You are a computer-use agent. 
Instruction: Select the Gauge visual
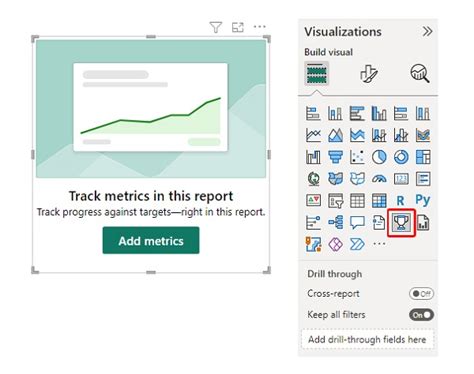coord(379,179)
